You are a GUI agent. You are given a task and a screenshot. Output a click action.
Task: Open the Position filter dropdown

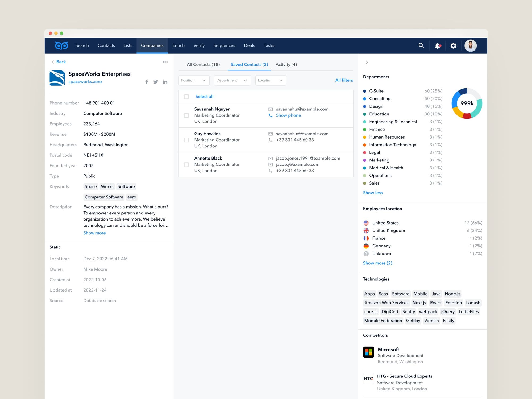pyautogui.click(x=194, y=80)
